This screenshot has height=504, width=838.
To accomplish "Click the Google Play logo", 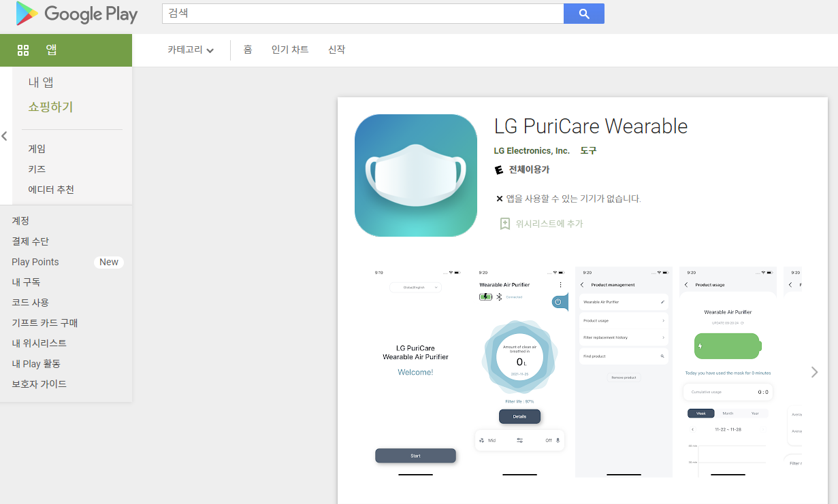I will 76,14.
